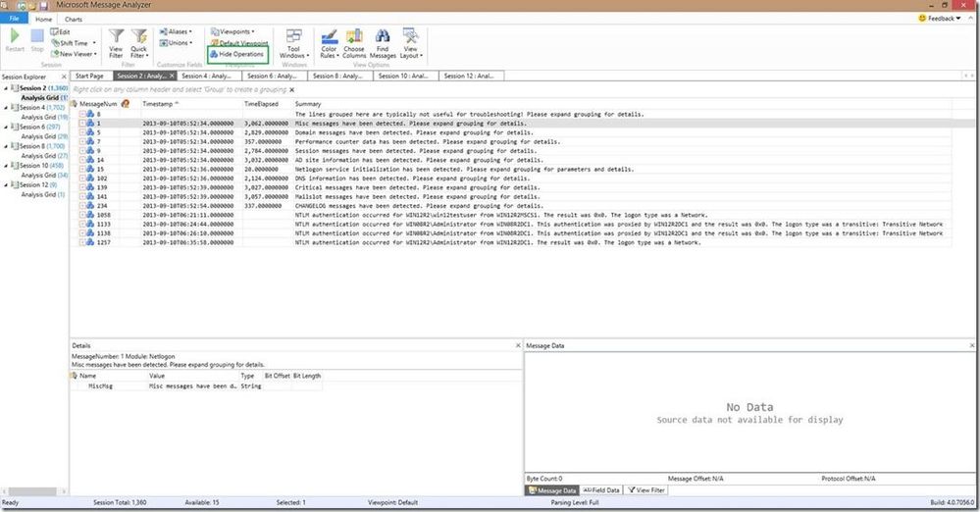Screen dimensions: 980x512
Task: Switch to the View Filter bottom tab
Action: coord(646,490)
